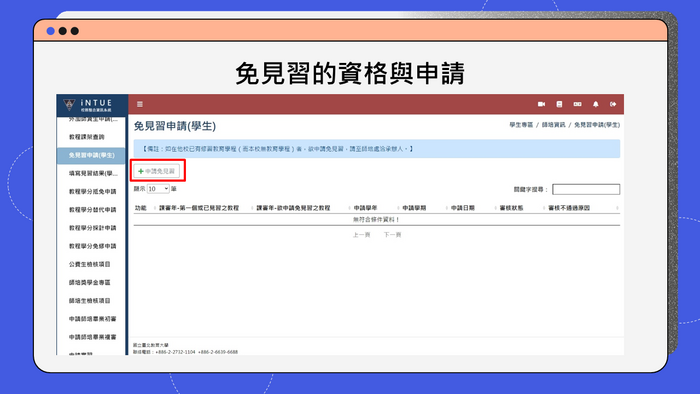Click the logout arrow icon
This screenshot has width=700, height=394.
point(613,104)
